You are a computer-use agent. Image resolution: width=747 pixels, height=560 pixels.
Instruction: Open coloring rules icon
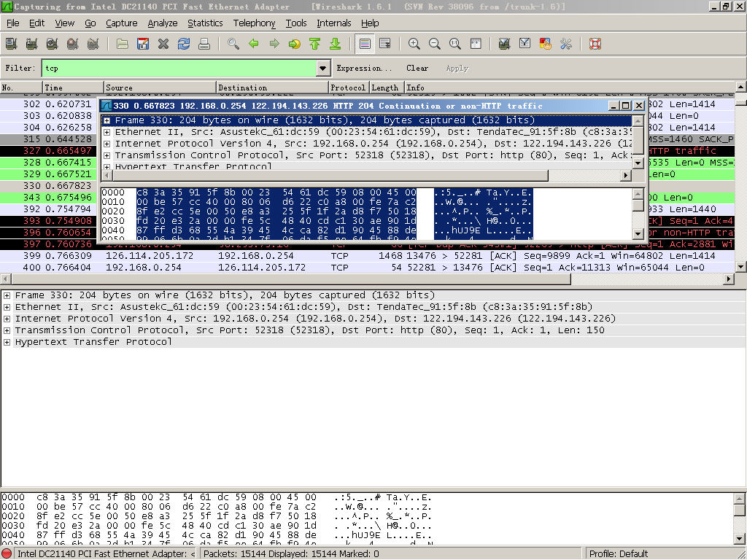coord(545,44)
